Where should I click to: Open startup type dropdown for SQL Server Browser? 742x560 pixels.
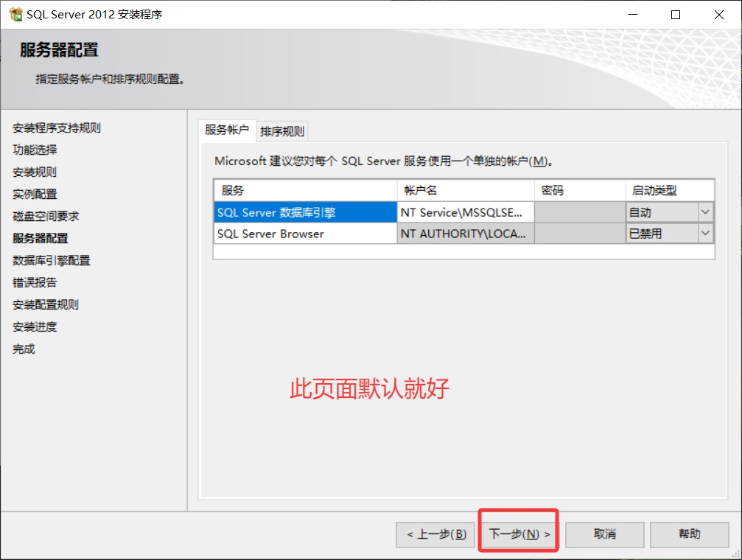click(705, 233)
